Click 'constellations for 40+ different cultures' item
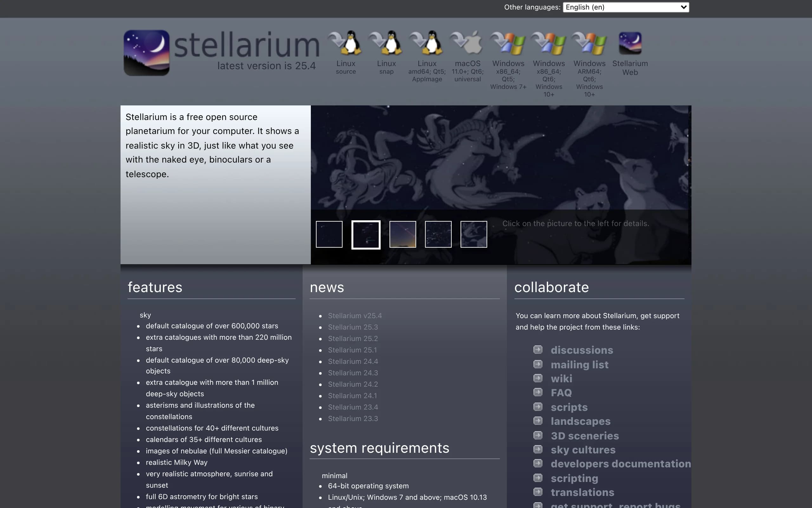Viewport: 812px width, 508px height. tap(212, 428)
